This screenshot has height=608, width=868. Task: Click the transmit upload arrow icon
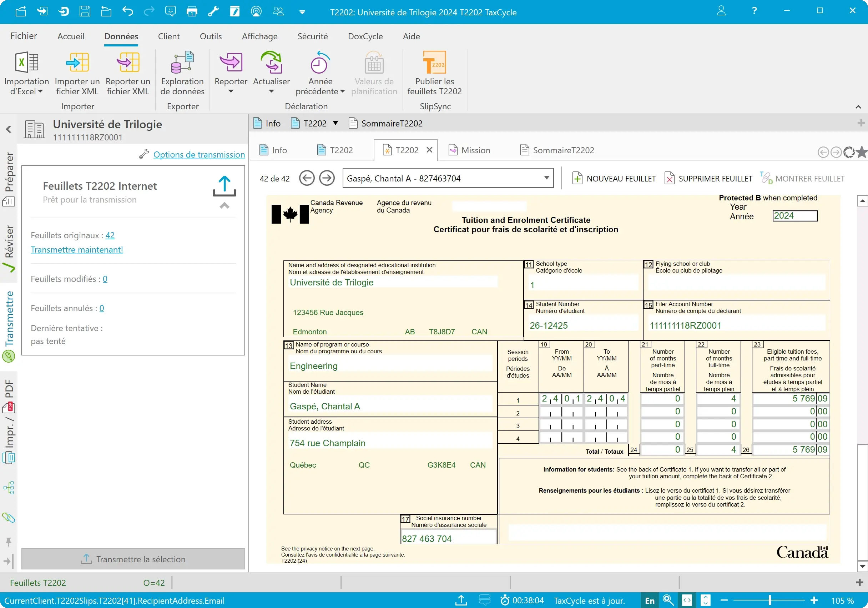224,186
